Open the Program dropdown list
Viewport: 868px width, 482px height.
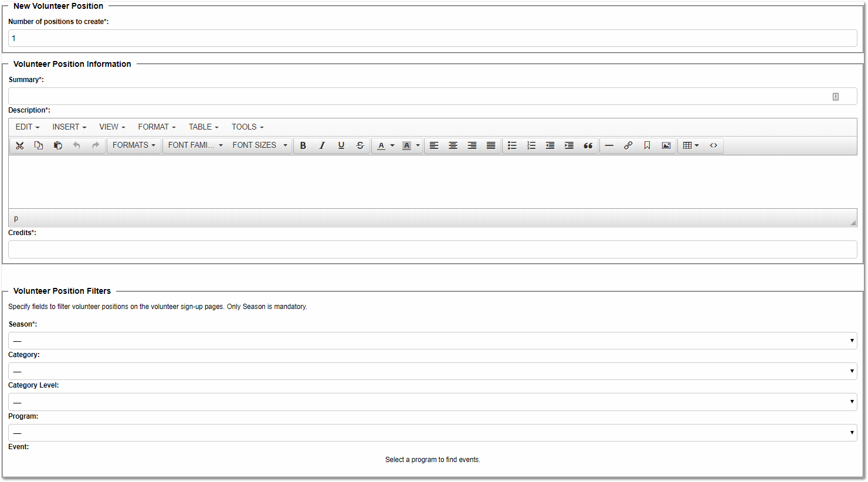(x=432, y=433)
